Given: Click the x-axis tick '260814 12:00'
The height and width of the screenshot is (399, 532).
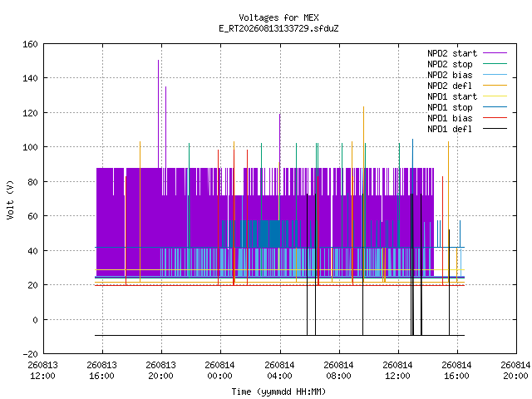Looking at the screenshot, I should pyautogui.click(x=397, y=371).
